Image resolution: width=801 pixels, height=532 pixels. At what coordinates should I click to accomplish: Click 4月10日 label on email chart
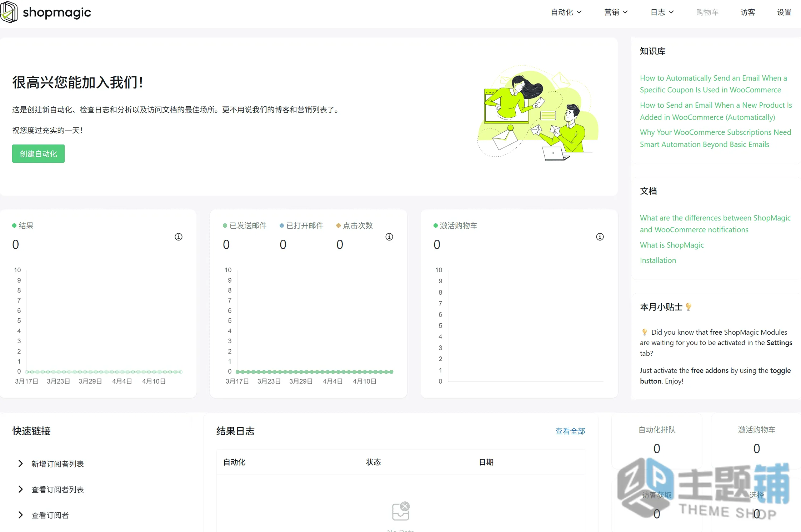point(365,381)
